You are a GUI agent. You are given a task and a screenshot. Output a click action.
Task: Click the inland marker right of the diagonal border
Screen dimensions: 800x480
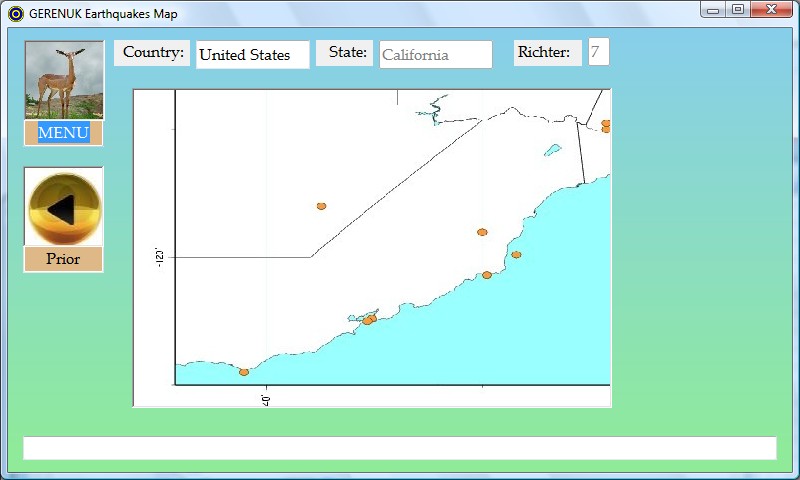[482, 232]
